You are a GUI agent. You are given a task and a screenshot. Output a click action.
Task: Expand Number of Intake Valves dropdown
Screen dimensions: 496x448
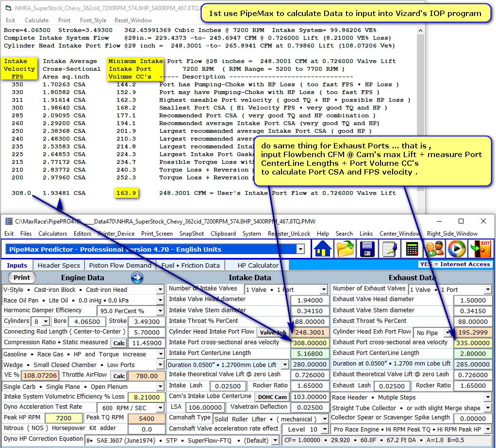pos(324,289)
